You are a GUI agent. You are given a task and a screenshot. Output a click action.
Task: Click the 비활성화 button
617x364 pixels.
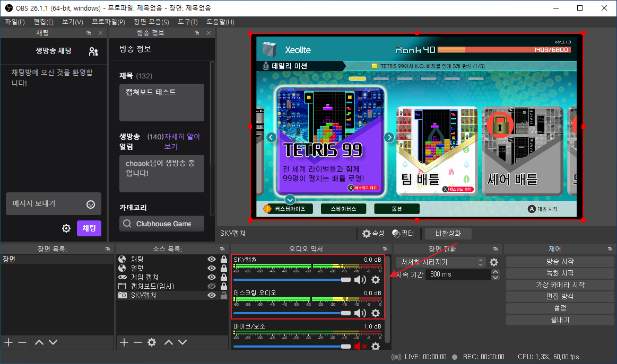coord(448,234)
